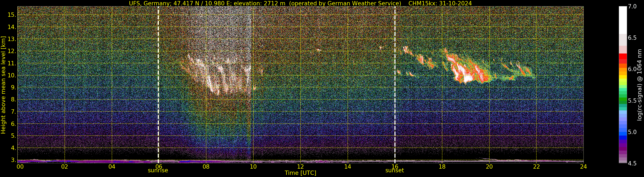
Task: Click the plot title starting 'UFS, Germany'
Action: [300, 3]
